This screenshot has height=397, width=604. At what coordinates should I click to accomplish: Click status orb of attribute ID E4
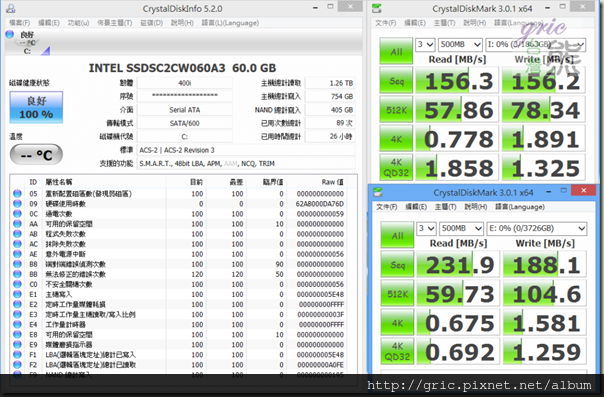coord(17,324)
